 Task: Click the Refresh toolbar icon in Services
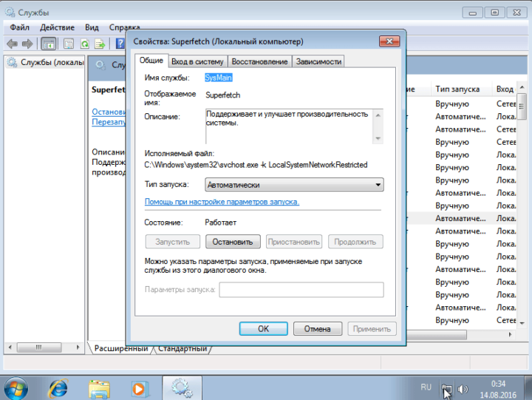pos(84,44)
